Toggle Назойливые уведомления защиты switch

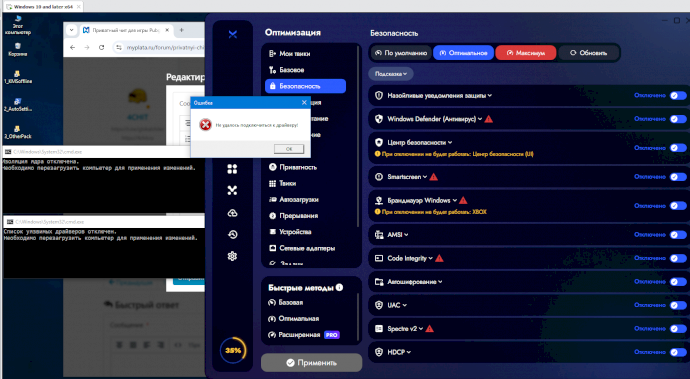(x=678, y=96)
